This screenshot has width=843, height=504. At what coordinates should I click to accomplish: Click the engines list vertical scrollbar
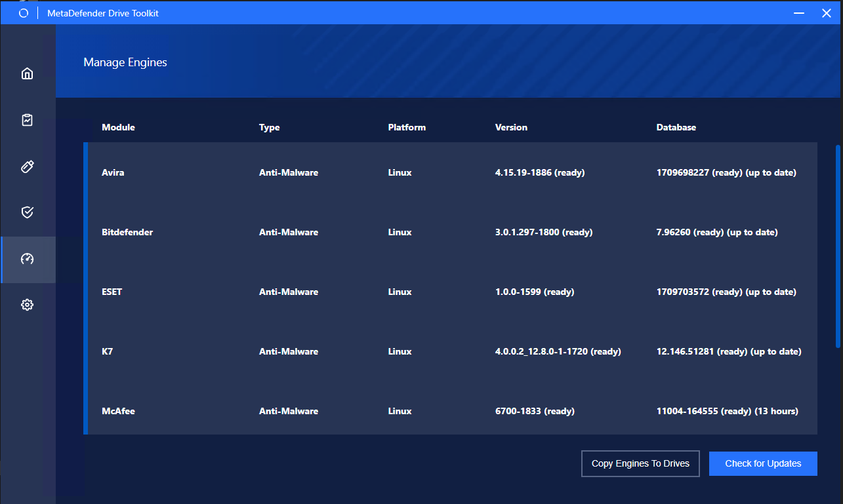pos(838,246)
